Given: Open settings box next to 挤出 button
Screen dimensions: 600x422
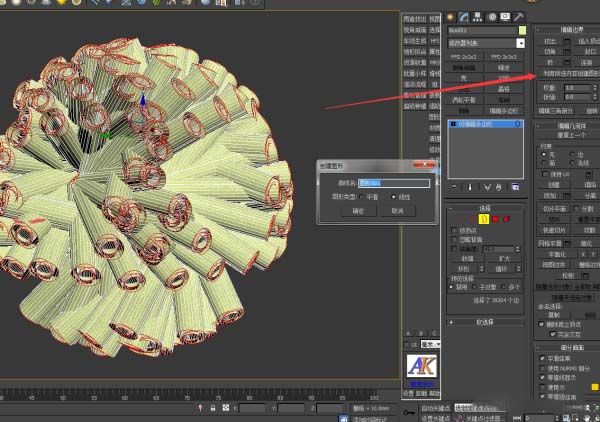Looking at the screenshot, I should tap(567, 41).
